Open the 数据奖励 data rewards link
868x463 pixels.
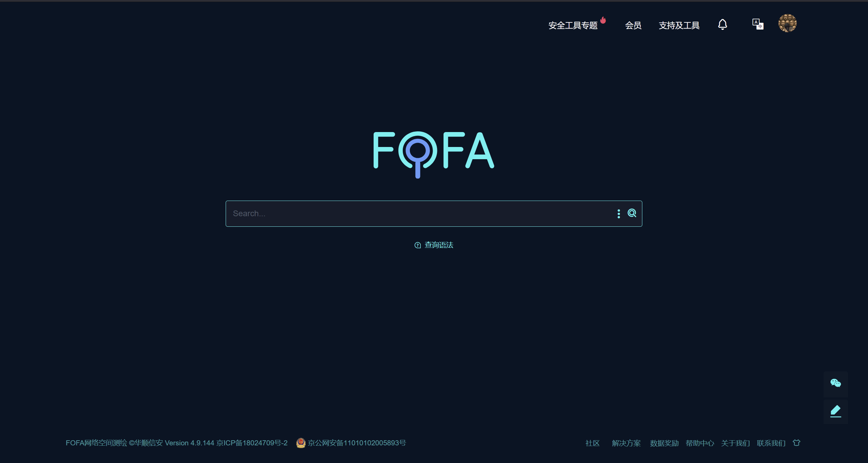(x=664, y=443)
